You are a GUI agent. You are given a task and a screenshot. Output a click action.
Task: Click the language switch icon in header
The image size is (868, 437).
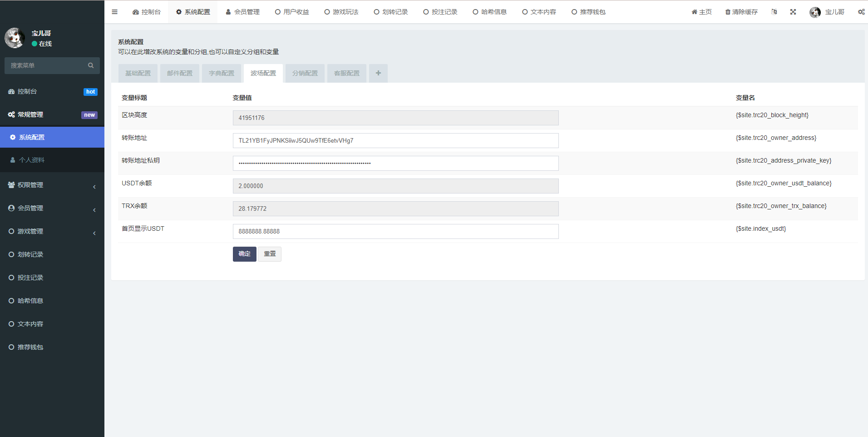(x=774, y=12)
